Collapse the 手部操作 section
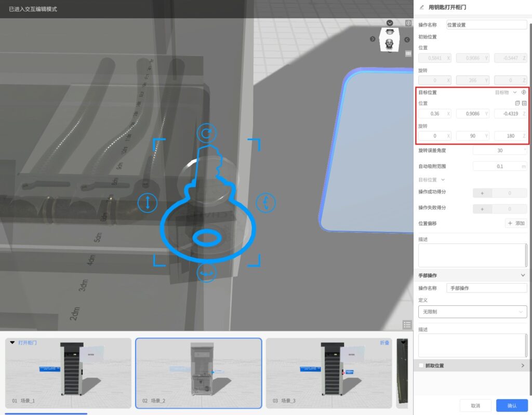The width and height of the screenshot is (532, 415). (x=523, y=275)
